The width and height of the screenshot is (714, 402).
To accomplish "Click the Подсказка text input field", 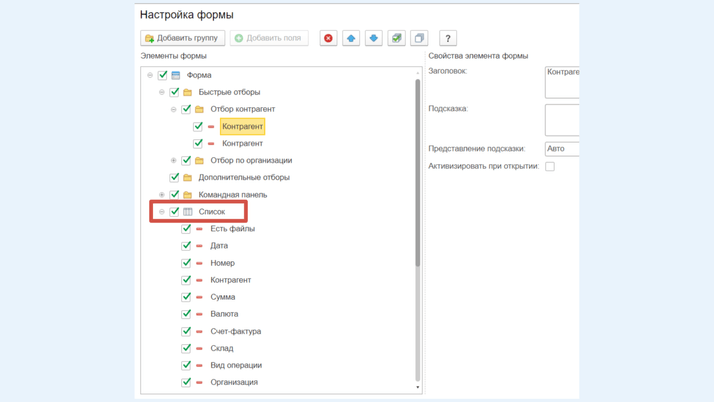I will (562, 119).
